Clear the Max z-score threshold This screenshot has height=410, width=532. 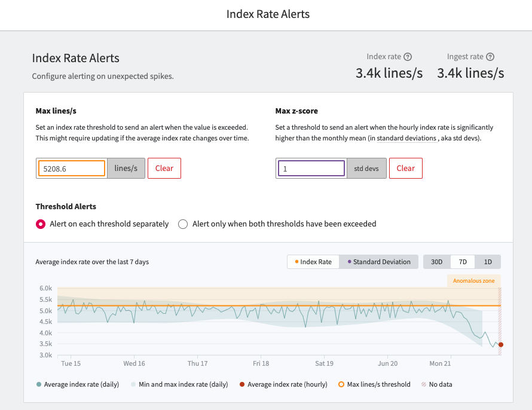(x=405, y=168)
